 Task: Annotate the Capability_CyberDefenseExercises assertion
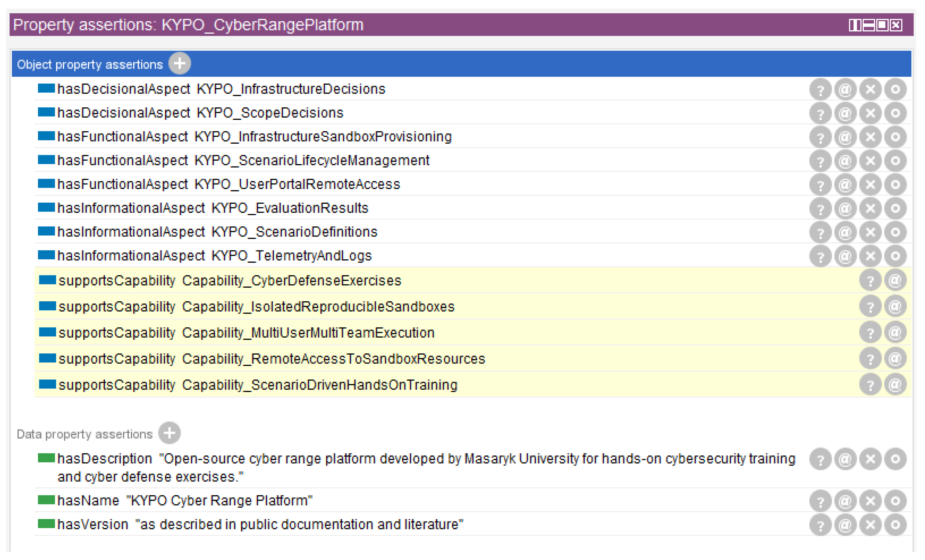(896, 280)
